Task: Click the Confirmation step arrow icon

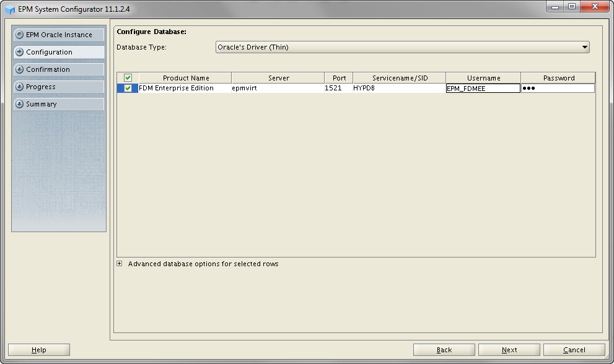Action: point(19,69)
